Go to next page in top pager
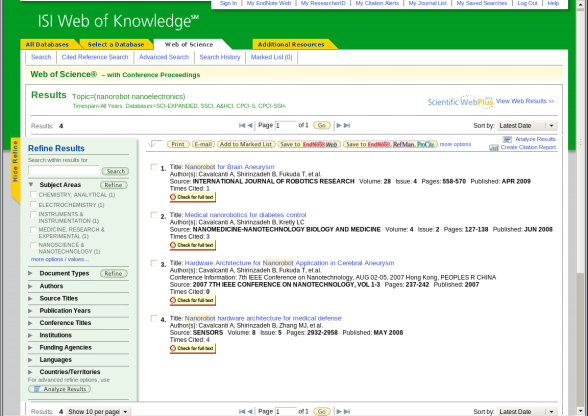588x416 pixels. 339,126
